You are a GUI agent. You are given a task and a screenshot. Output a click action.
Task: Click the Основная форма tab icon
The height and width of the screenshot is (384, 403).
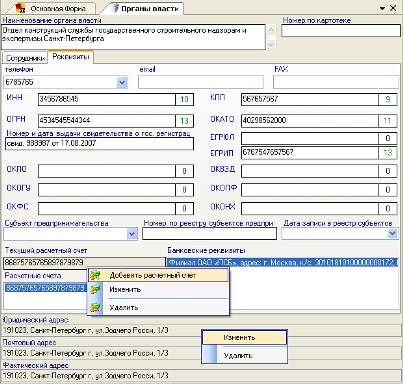click(20, 8)
